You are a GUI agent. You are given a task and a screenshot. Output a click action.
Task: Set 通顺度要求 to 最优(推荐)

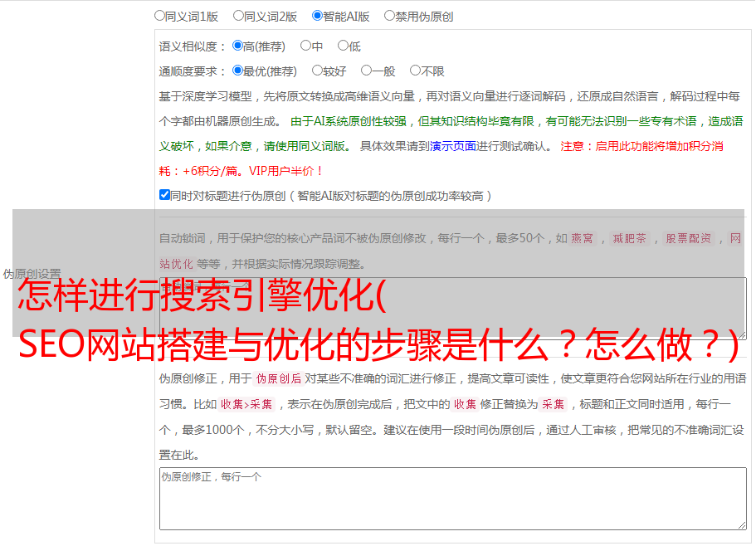(x=237, y=71)
